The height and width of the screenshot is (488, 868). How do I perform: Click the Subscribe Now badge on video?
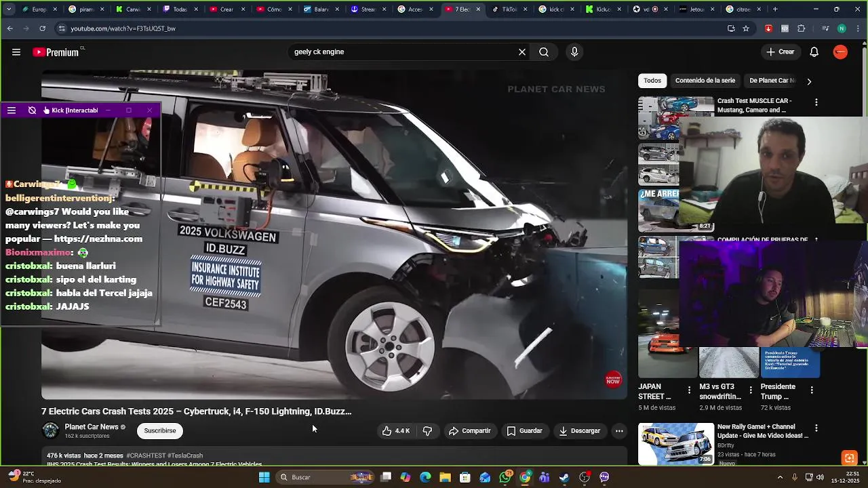[613, 380]
